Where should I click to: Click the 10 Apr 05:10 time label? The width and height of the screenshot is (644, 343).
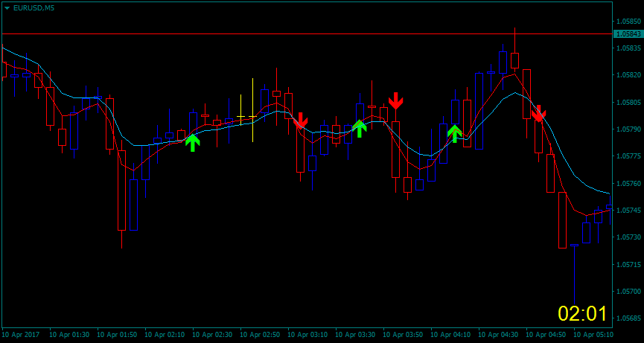pos(593,335)
